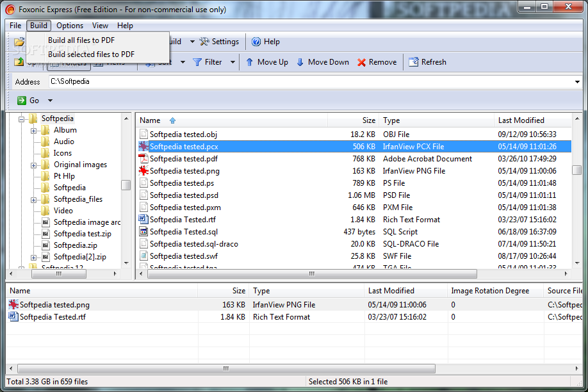The width and height of the screenshot is (588, 392).
Task: Click the Softpedia tested.pdf Acrobat icon
Action: [x=143, y=159]
